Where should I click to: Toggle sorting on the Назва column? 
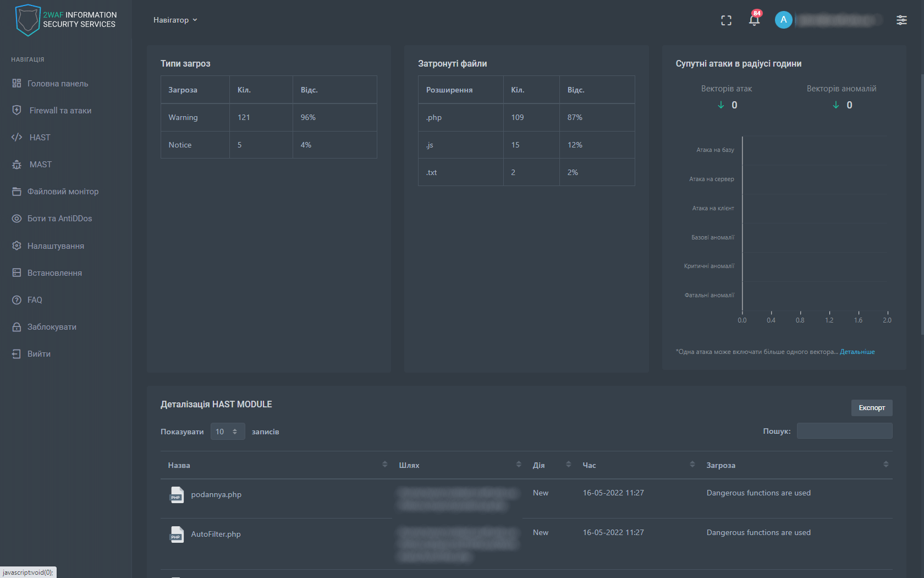point(384,465)
